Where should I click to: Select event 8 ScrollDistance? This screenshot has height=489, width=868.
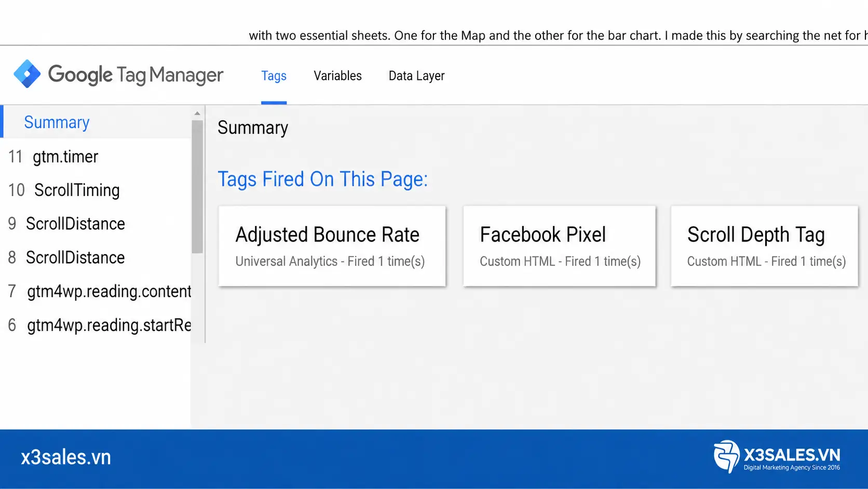(x=96, y=258)
